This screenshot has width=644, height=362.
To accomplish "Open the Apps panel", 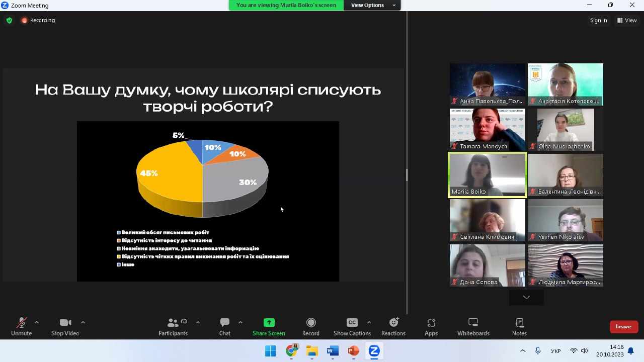I will click(431, 326).
